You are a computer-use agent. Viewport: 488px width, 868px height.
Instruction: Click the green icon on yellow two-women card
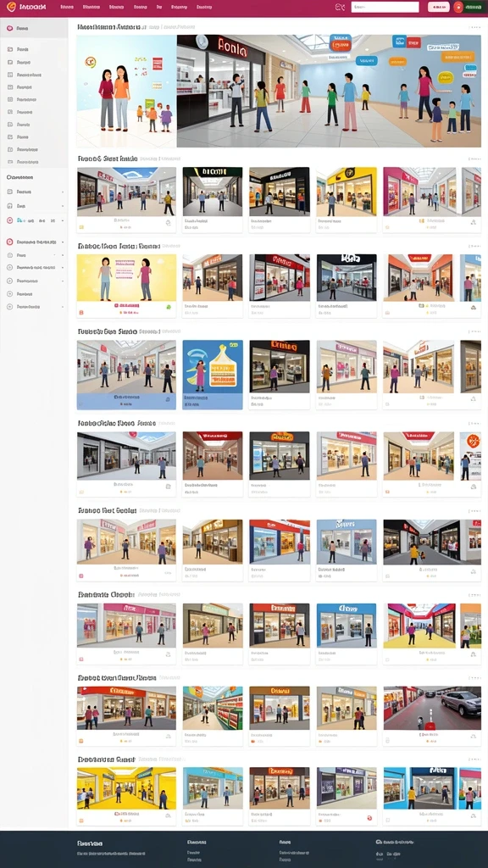169,306
